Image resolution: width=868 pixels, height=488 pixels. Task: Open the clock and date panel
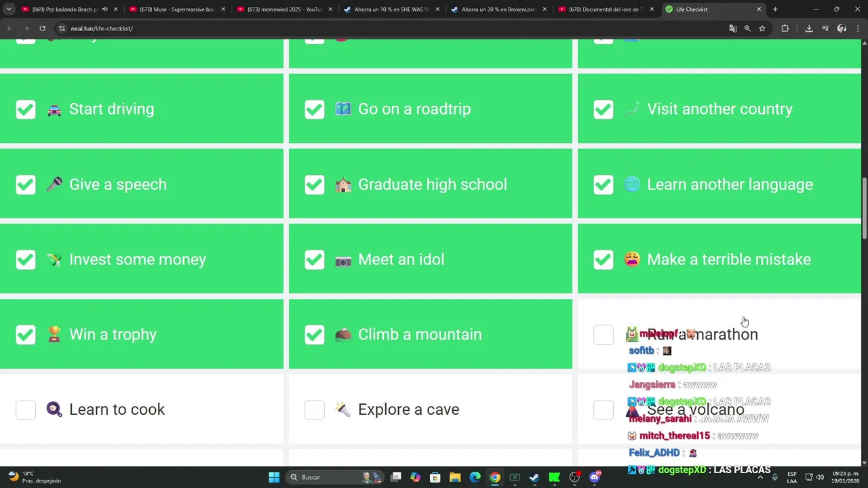tap(846, 477)
